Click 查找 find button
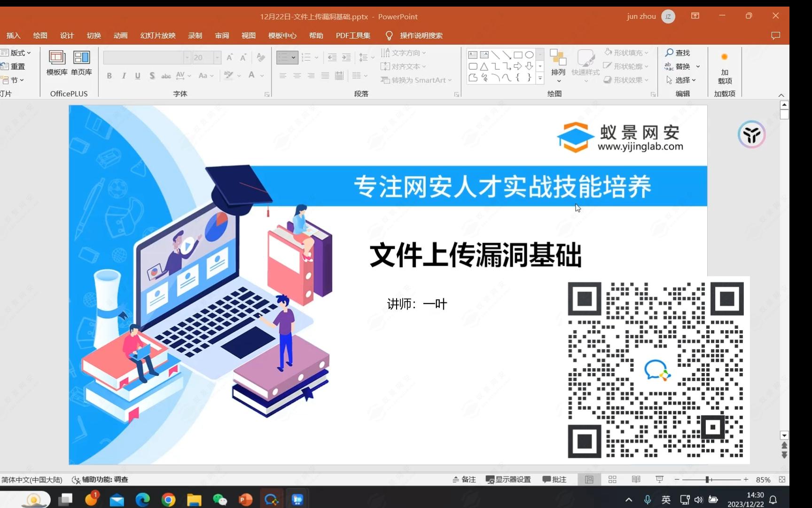 point(678,53)
